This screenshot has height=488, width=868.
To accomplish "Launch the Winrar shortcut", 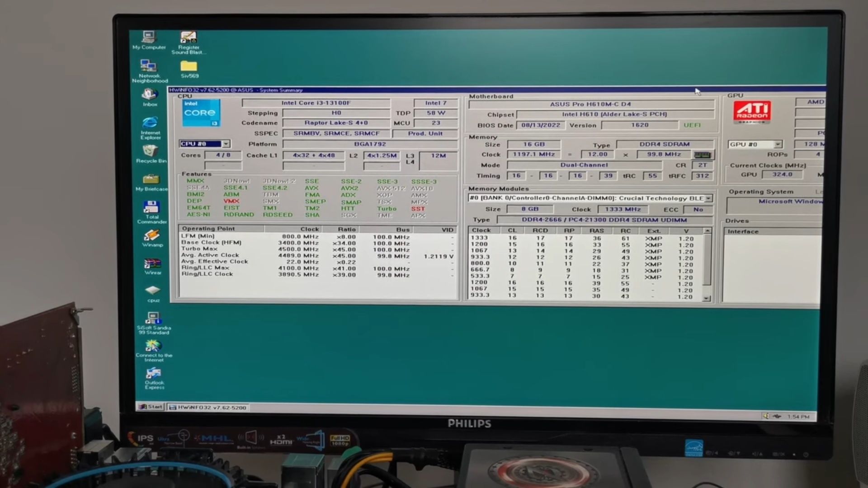I will click(152, 267).
